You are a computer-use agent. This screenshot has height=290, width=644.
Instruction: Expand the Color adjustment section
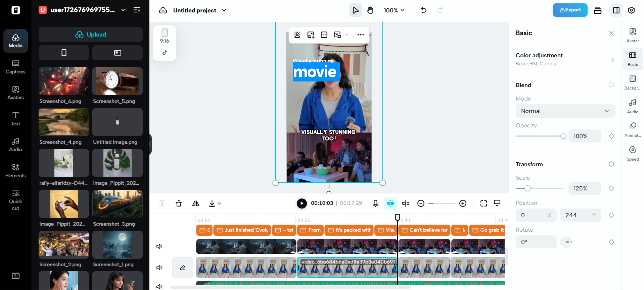click(x=565, y=59)
